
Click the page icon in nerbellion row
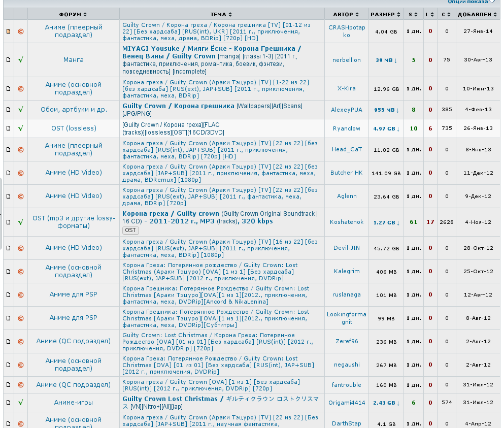pyautogui.click(x=9, y=60)
